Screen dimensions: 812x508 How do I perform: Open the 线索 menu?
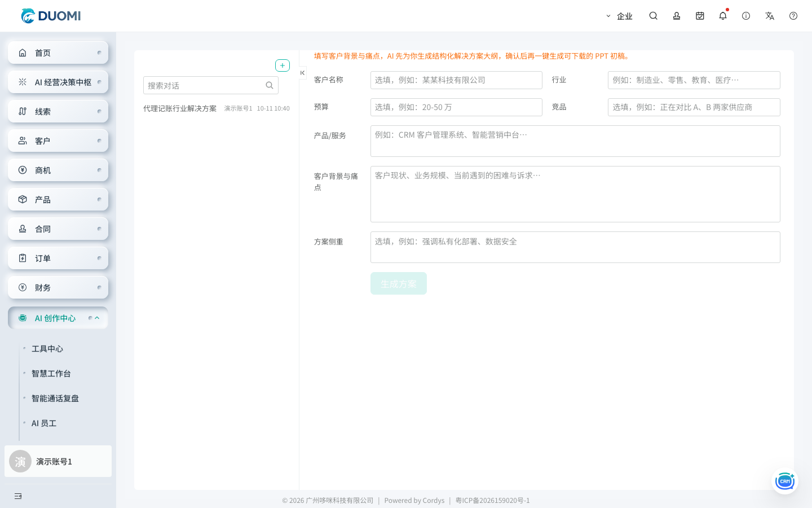(x=58, y=111)
